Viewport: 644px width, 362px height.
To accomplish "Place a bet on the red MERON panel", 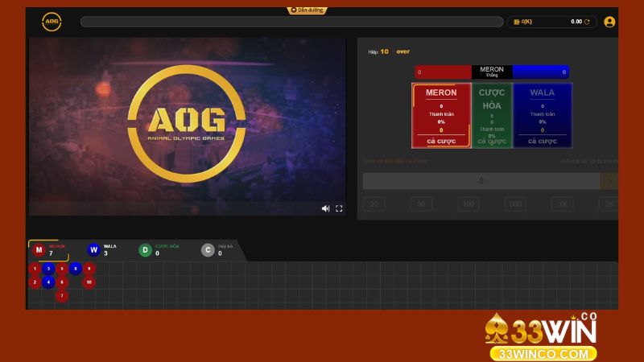I will point(441,115).
